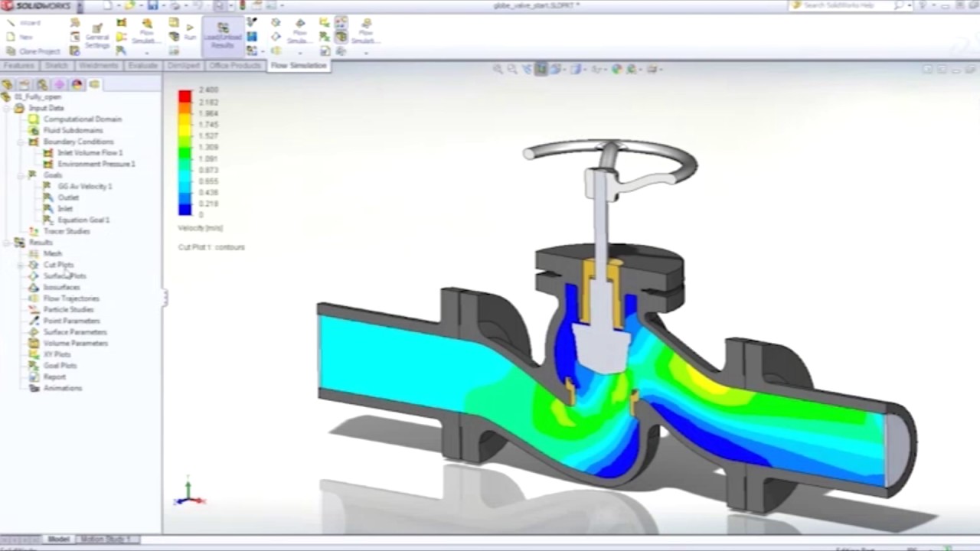The width and height of the screenshot is (980, 551).
Task: Click the red 2.400 maximum legend color
Action: (185, 96)
